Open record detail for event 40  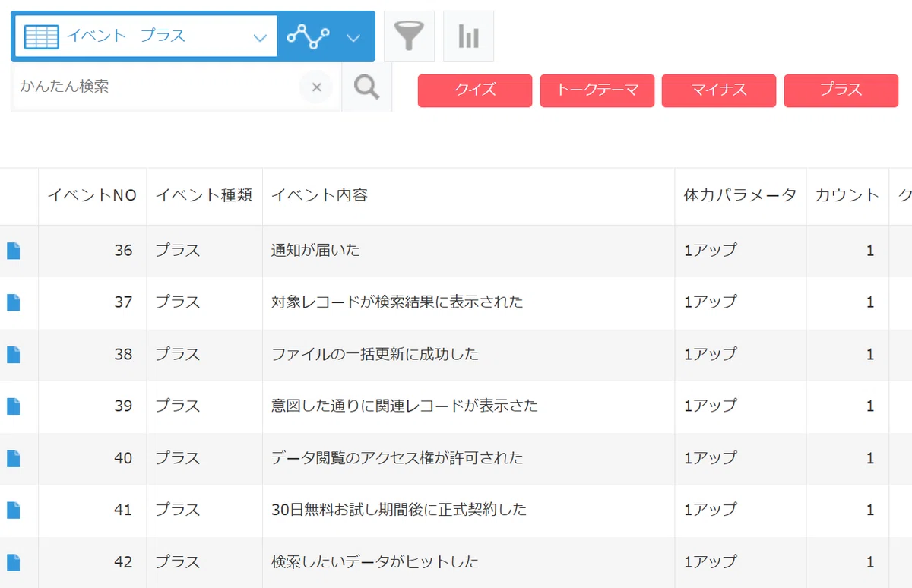pyautogui.click(x=14, y=459)
